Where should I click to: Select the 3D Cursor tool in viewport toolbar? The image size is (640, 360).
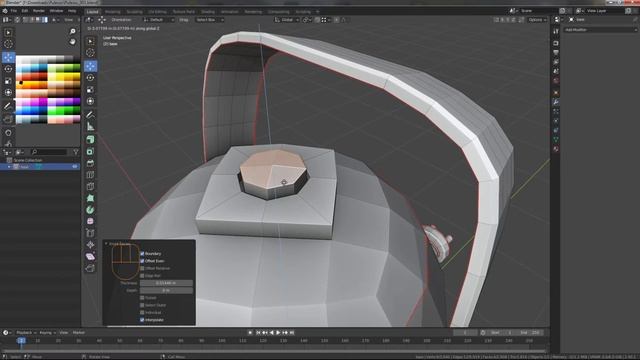click(x=91, y=53)
